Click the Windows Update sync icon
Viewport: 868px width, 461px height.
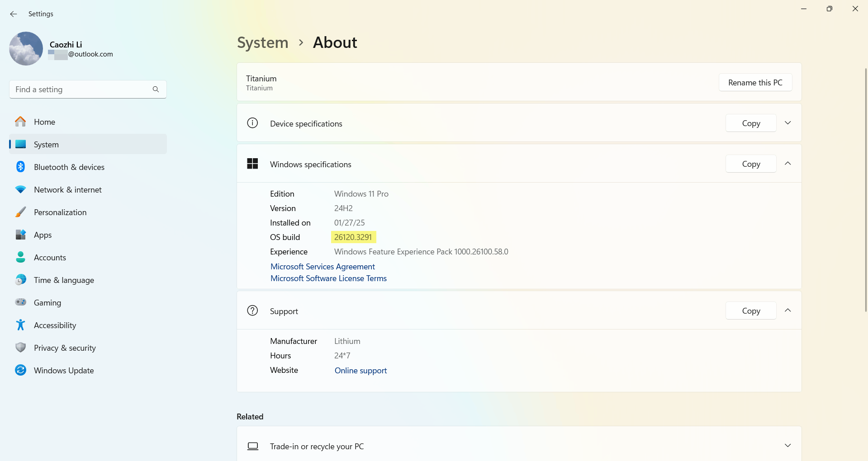pos(20,370)
